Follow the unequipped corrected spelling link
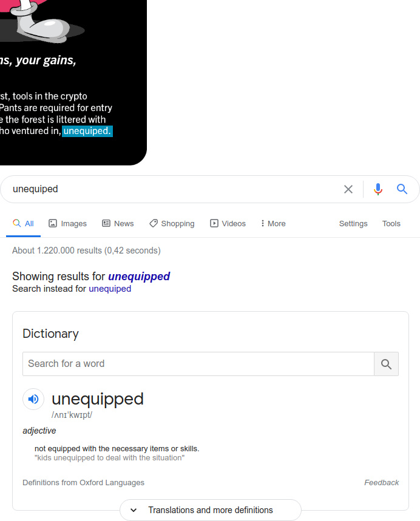This screenshot has height=521, width=420. [x=139, y=277]
